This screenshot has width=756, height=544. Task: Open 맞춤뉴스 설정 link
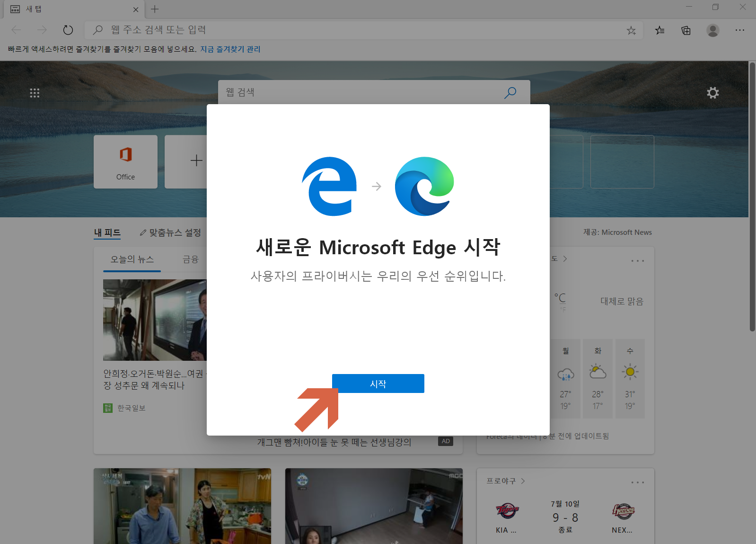(170, 232)
